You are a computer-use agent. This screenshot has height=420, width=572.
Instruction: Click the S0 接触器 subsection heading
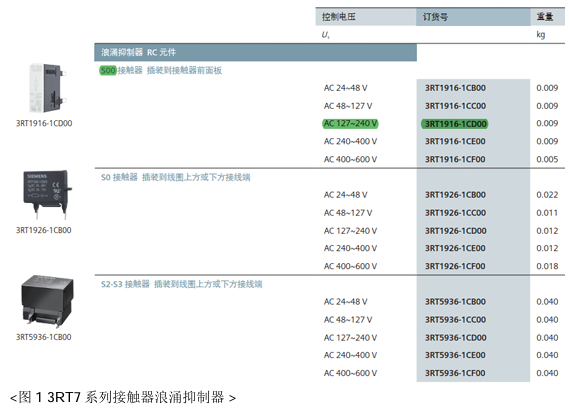pyautogui.click(x=175, y=177)
